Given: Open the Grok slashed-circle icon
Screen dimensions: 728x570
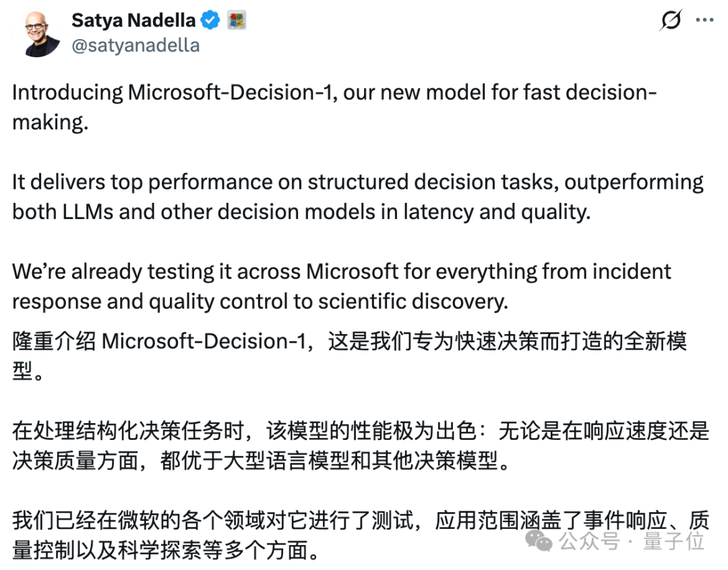Looking at the screenshot, I should coord(671,20).
